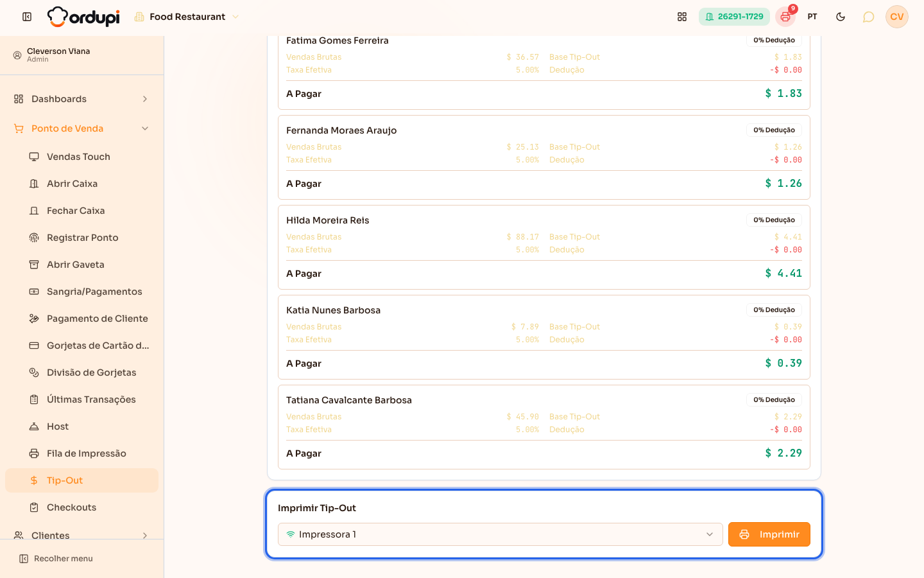Open Registrar Ponto
Image resolution: width=924 pixels, height=578 pixels.
click(81, 238)
